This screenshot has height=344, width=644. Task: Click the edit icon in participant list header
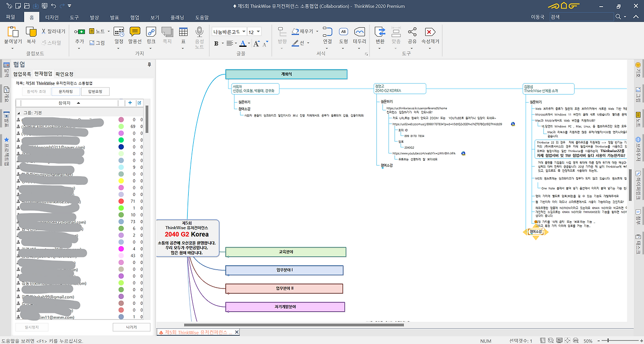point(139,103)
